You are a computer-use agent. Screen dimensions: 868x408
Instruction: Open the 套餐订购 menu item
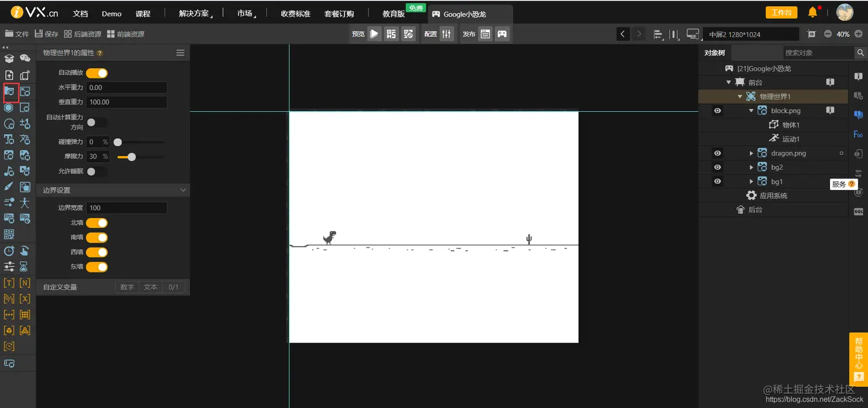coord(339,14)
